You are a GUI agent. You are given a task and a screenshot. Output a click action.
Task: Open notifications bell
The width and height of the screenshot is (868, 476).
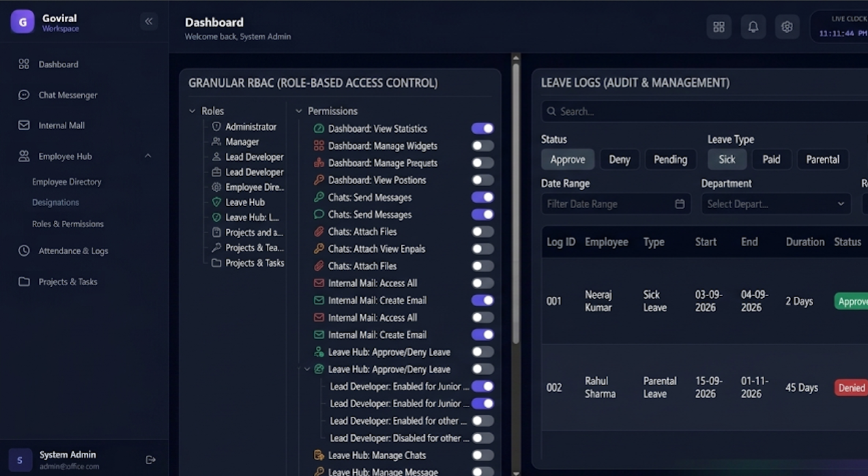click(x=753, y=27)
